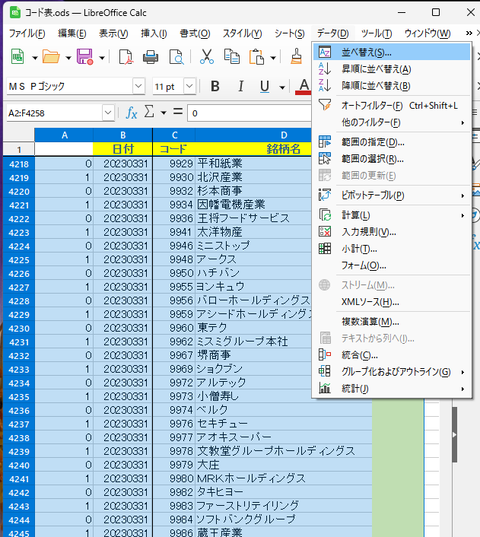Open the 編集(E) menu
The width and height of the screenshot is (480, 537).
(x=72, y=33)
